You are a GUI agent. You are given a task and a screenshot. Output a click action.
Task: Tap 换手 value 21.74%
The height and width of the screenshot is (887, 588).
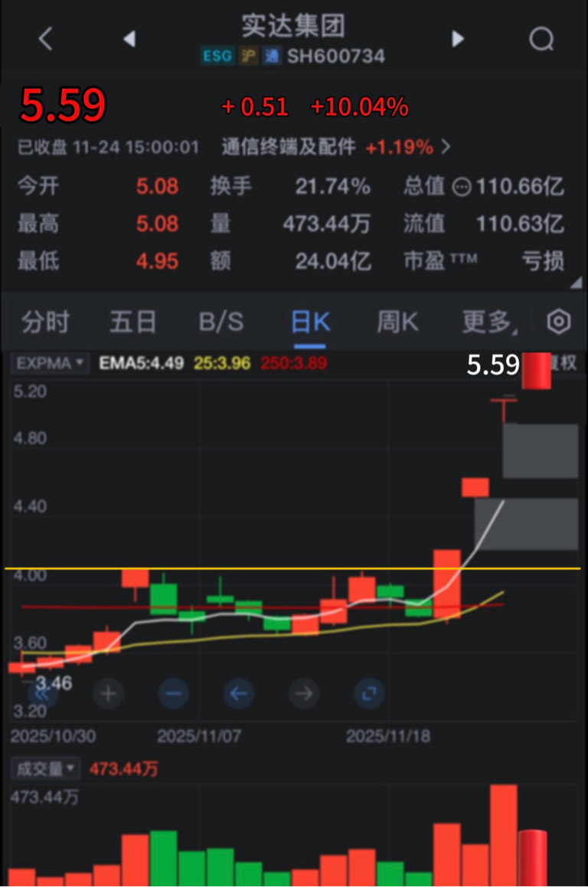click(332, 186)
